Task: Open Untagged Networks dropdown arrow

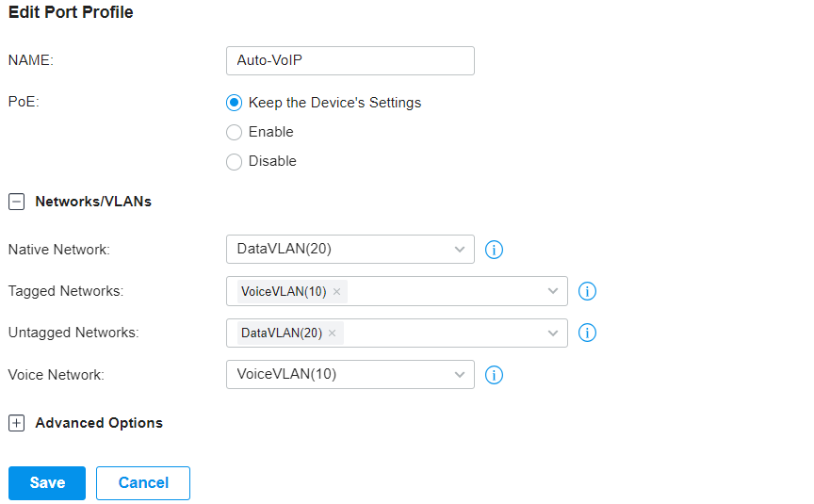Action: [x=553, y=333]
